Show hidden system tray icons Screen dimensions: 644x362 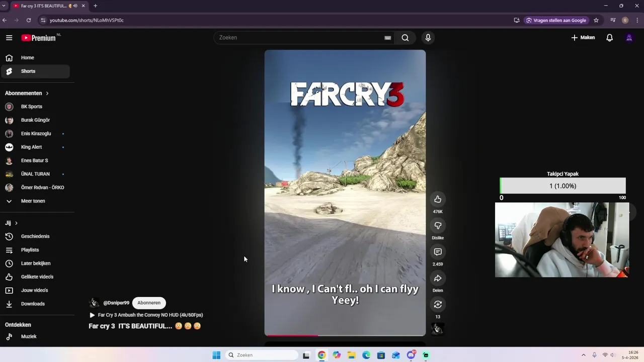(584, 355)
